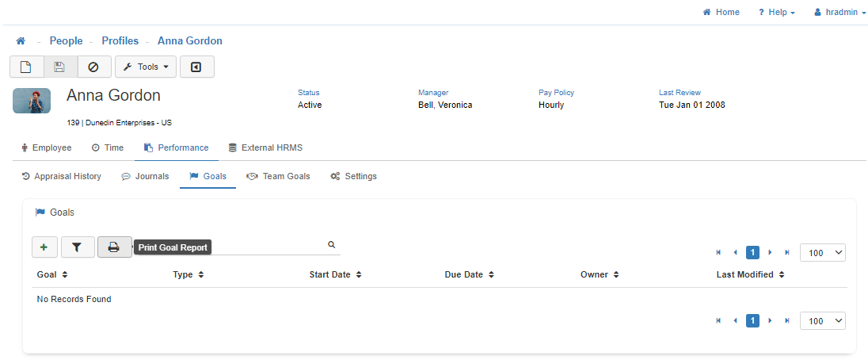Open the hradmin user menu

(839, 13)
